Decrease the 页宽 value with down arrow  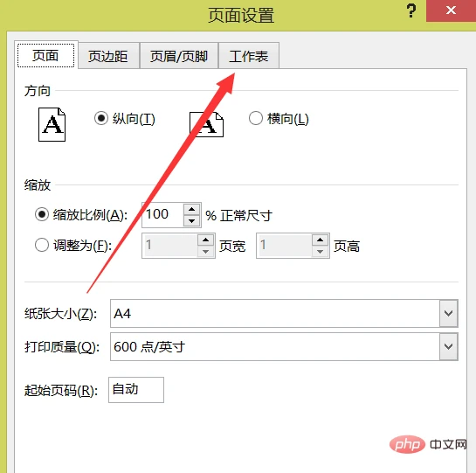(206, 252)
